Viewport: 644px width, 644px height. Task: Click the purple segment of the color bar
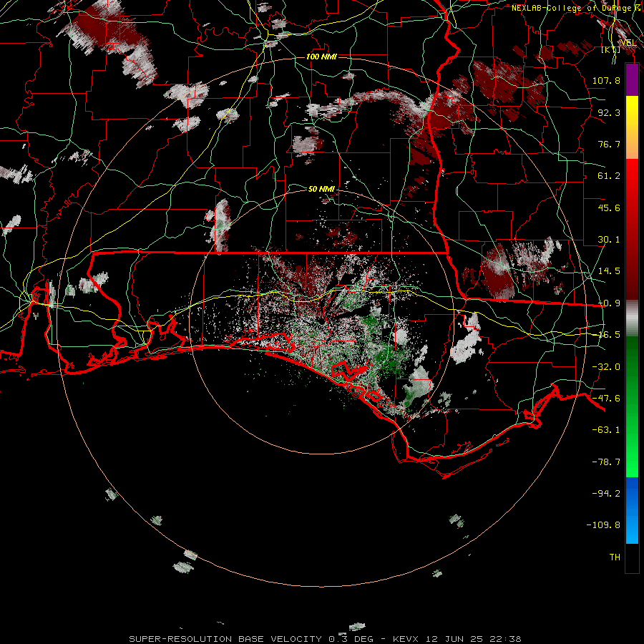[x=632, y=80]
